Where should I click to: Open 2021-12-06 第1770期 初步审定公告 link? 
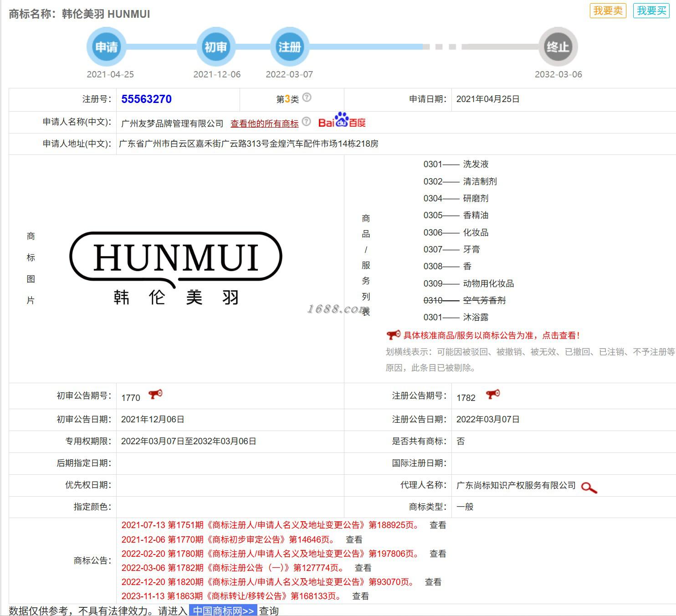[229, 539]
